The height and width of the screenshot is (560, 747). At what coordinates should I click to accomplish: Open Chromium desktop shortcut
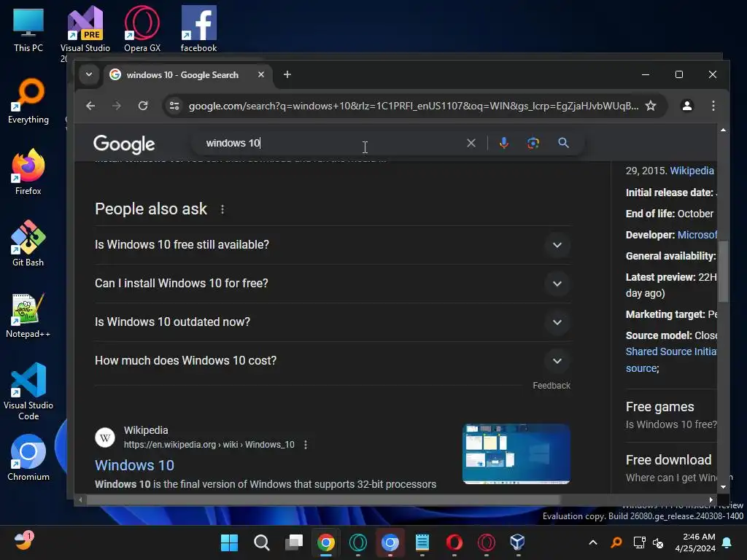coord(28,458)
